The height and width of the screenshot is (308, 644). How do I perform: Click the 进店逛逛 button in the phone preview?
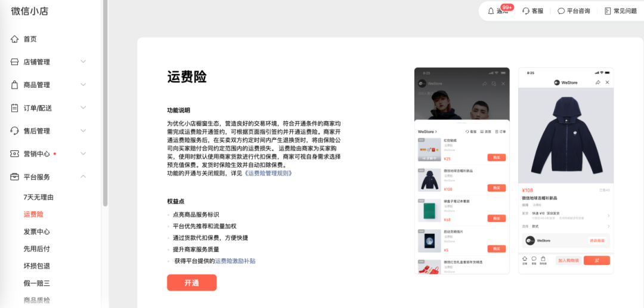[x=597, y=241]
